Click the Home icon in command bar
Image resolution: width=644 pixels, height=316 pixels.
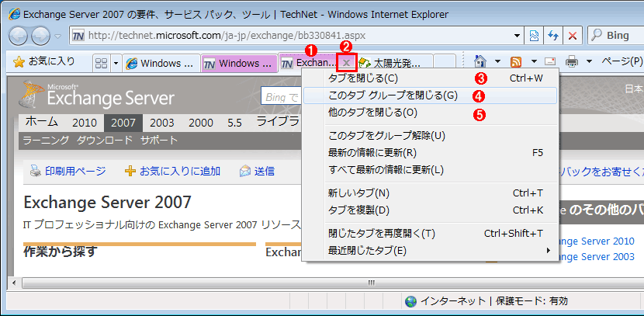(480, 61)
